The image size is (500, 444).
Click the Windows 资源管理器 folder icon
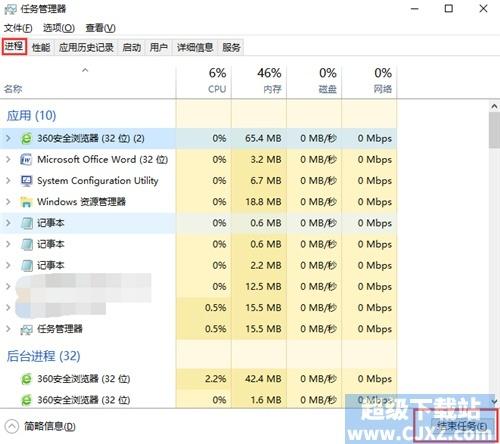coord(26,202)
